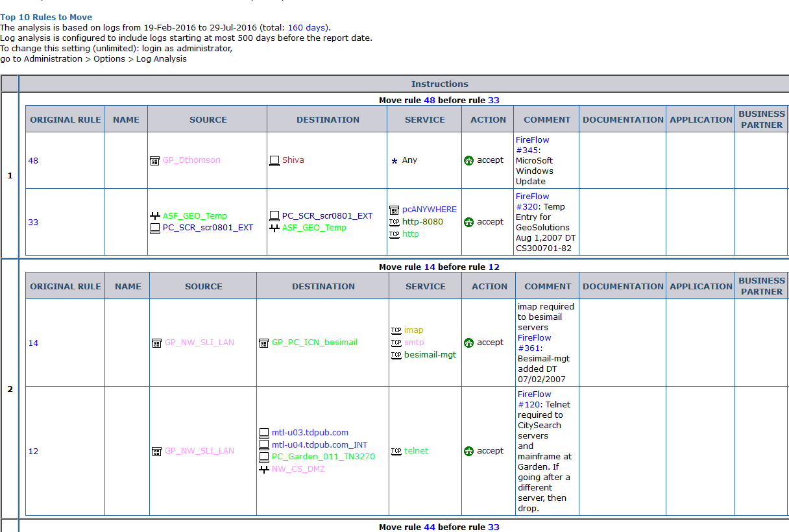
Task: Click the TCP icon next to besimail-mgt
Action: click(396, 355)
